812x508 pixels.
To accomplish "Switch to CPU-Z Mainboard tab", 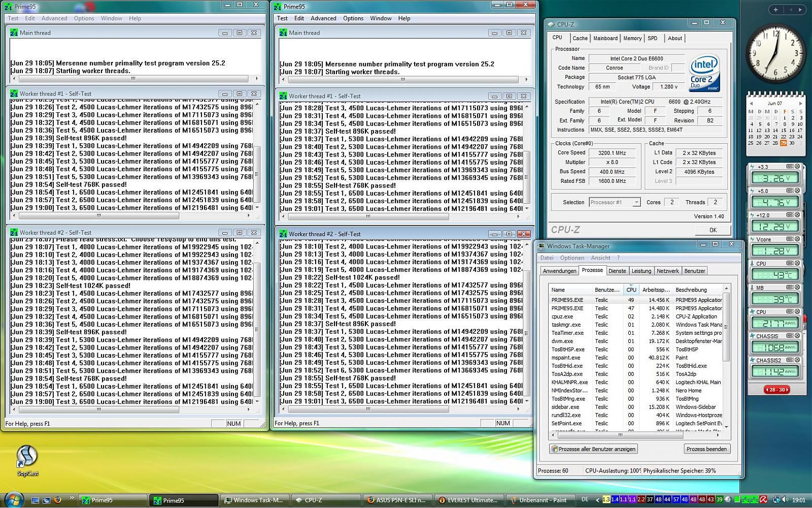I will [605, 38].
